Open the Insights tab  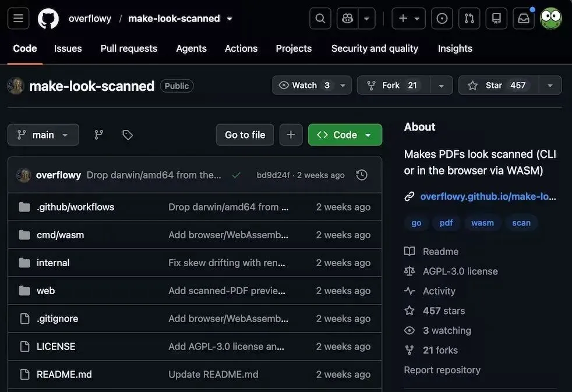pos(455,48)
